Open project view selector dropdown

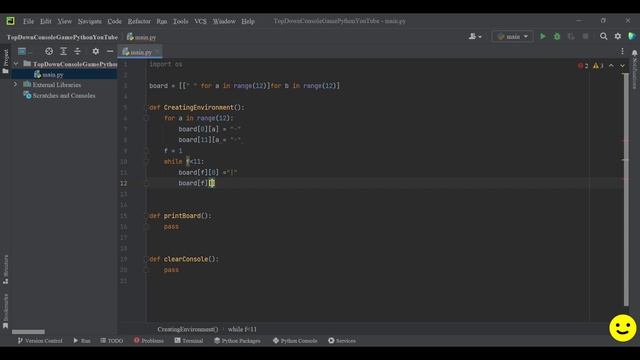[x=24, y=51]
